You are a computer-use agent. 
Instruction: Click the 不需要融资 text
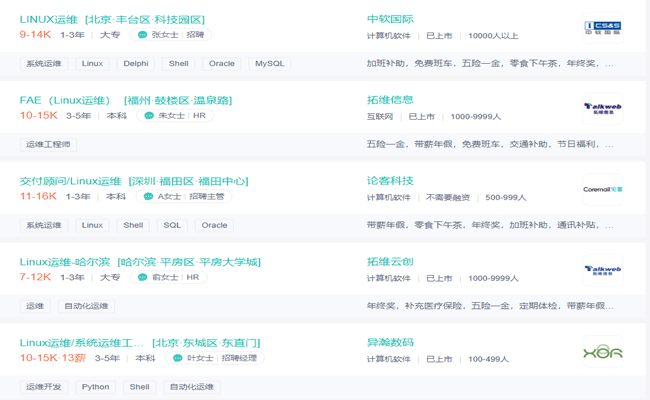coord(448,198)
